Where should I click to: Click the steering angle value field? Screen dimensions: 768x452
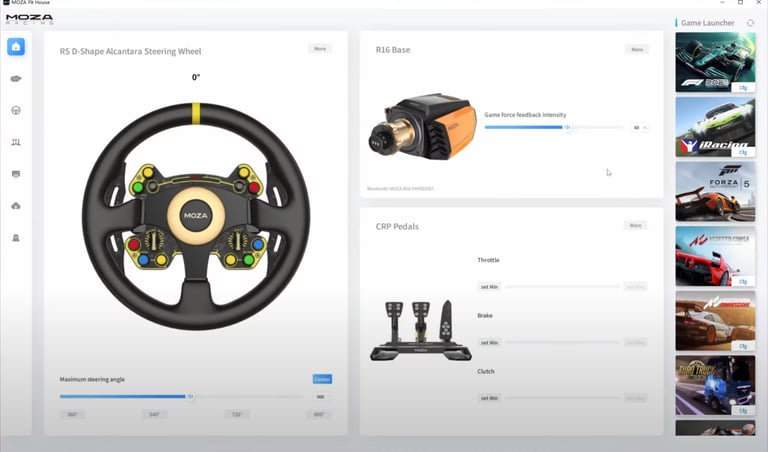click(321, 397)
